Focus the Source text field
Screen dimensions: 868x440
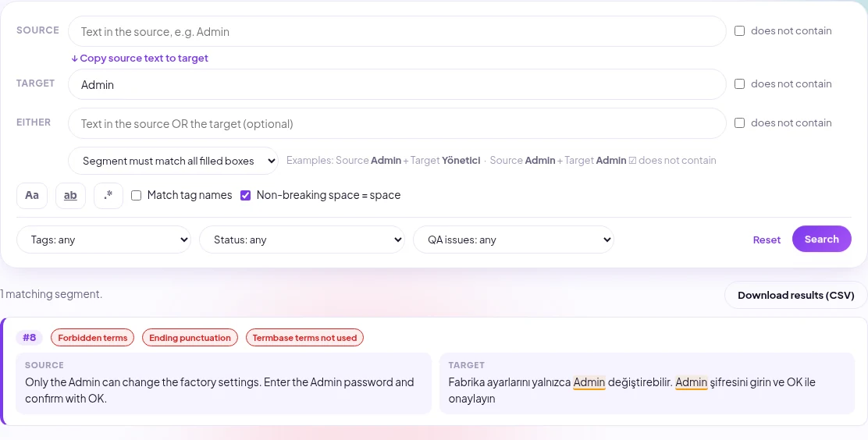tap(397, 31)
